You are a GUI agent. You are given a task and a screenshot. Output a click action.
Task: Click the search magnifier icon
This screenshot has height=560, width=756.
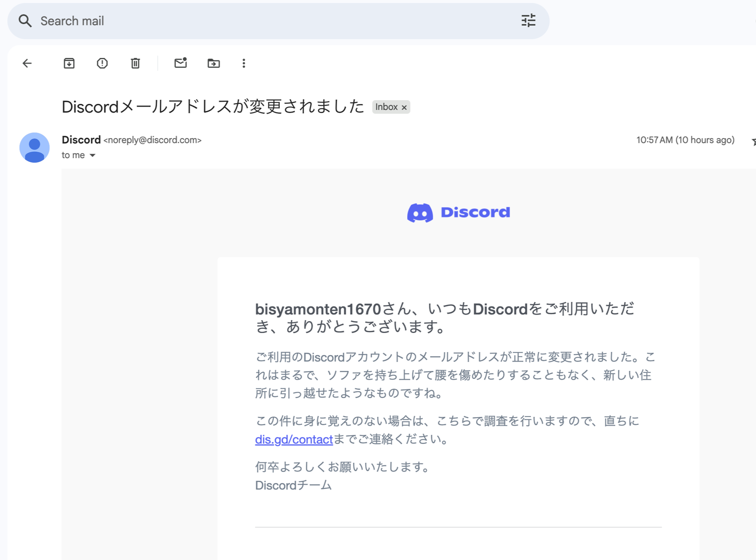[x=25, y=21]
